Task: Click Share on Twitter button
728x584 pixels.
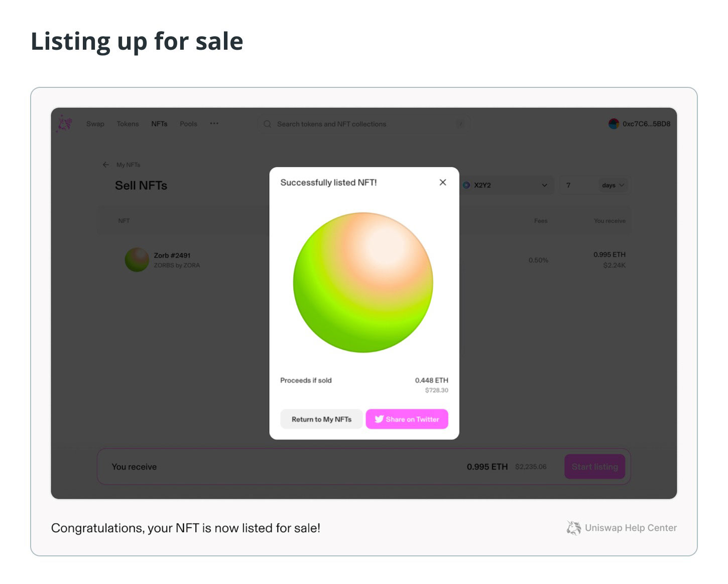Action: pos(407,419)
